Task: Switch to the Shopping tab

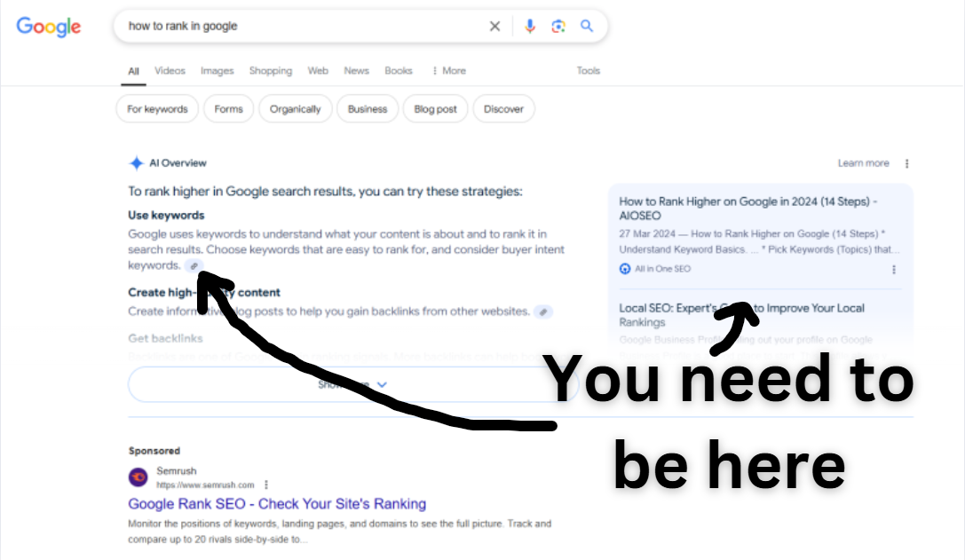Action: tap(271, 71)
